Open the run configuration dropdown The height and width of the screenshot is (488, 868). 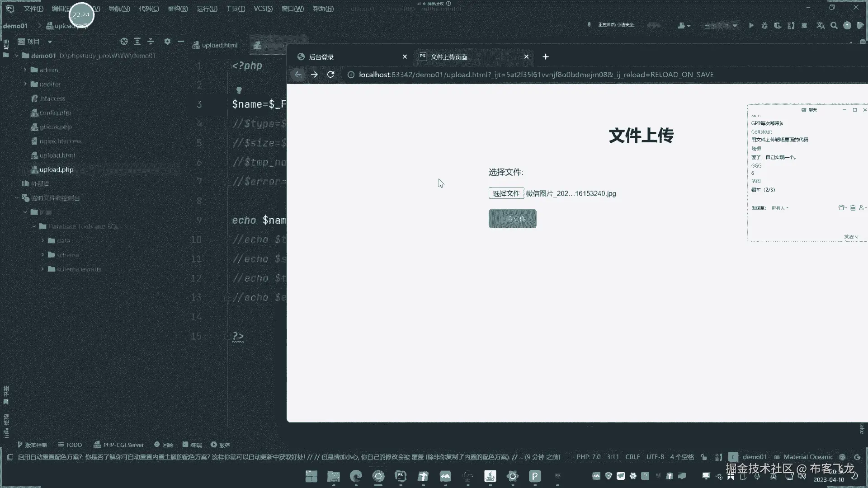point(721,26)
